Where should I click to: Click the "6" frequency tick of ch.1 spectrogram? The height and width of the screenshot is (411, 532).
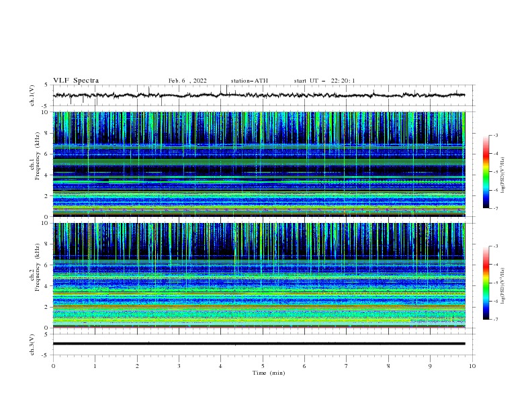pos(47,154)
